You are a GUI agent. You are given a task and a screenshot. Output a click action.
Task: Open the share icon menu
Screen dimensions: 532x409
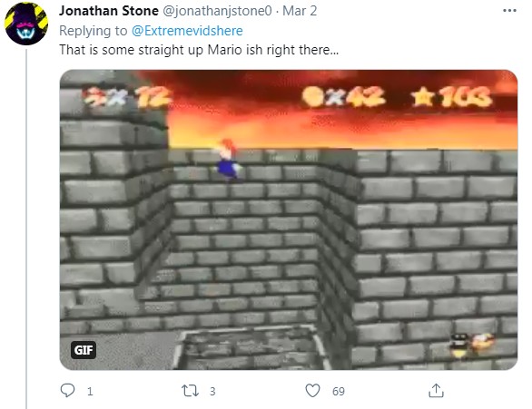pyautogui.click(x=436, y=390)
